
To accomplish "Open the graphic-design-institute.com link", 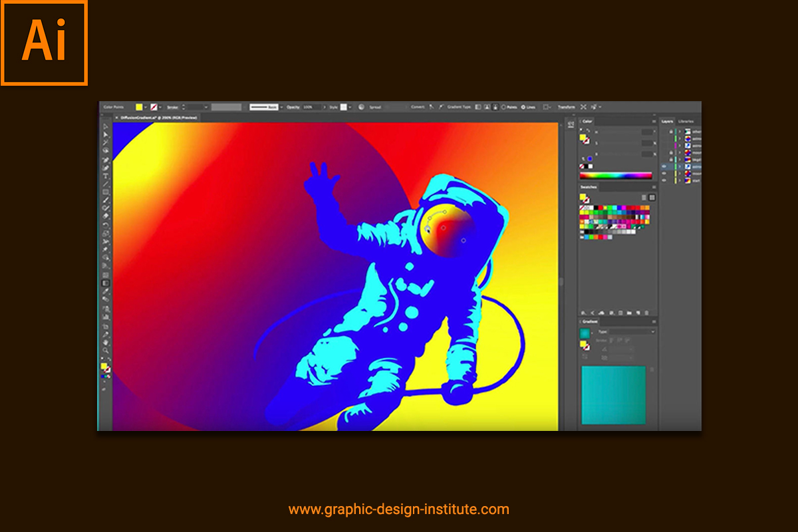I will point(399,510).
